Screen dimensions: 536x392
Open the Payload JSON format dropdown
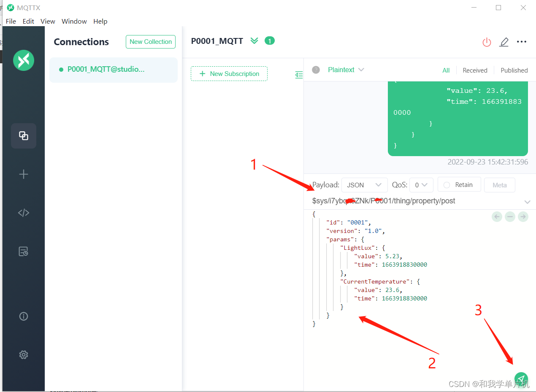(x=365, y=185)
